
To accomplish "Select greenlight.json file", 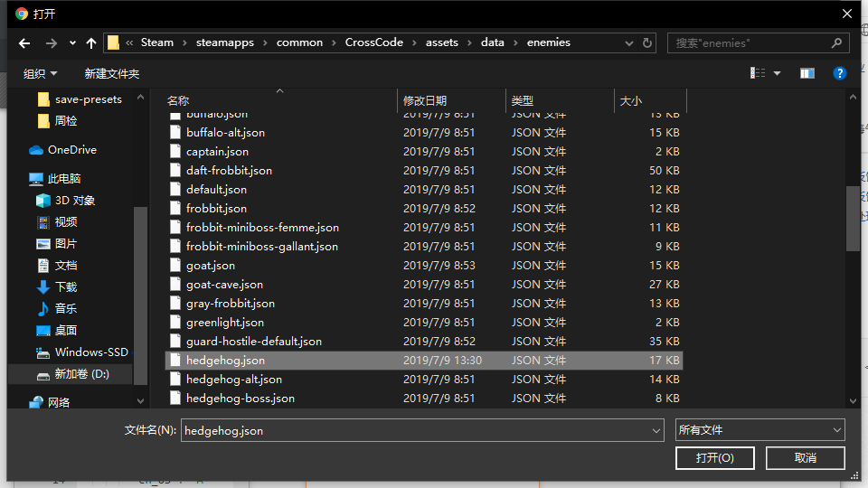I will pyautogui.click(x=424, y=323).
